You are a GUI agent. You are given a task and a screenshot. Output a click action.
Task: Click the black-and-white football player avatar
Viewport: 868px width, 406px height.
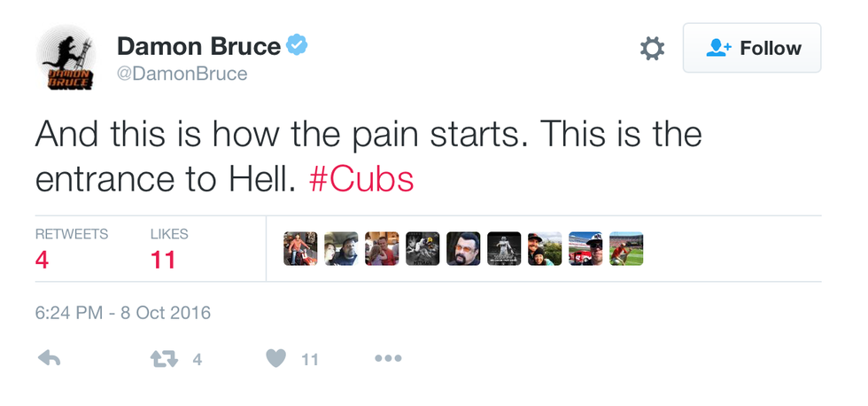[x=504, y=249]
